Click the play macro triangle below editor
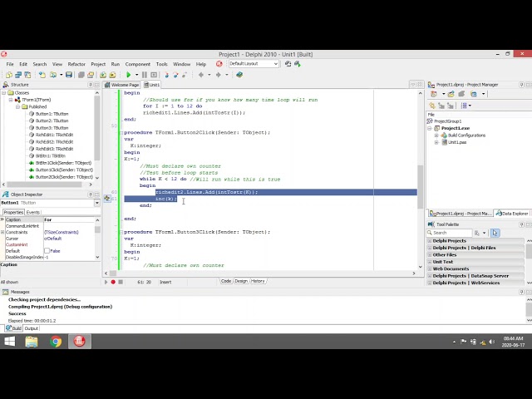The image size is (532, 399). pyautogui.click(x=106, y=282)
